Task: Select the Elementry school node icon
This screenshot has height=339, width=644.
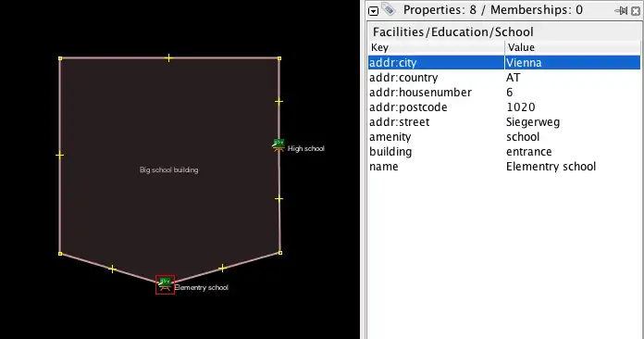Action: [165, 284]
